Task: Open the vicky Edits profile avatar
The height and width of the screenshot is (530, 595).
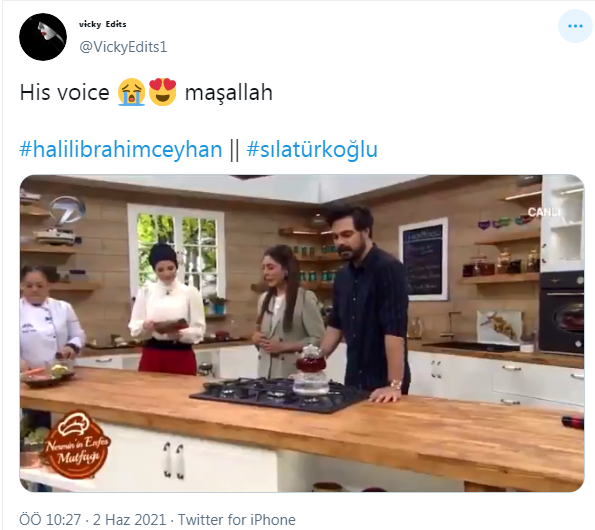Action: point(43,37)
